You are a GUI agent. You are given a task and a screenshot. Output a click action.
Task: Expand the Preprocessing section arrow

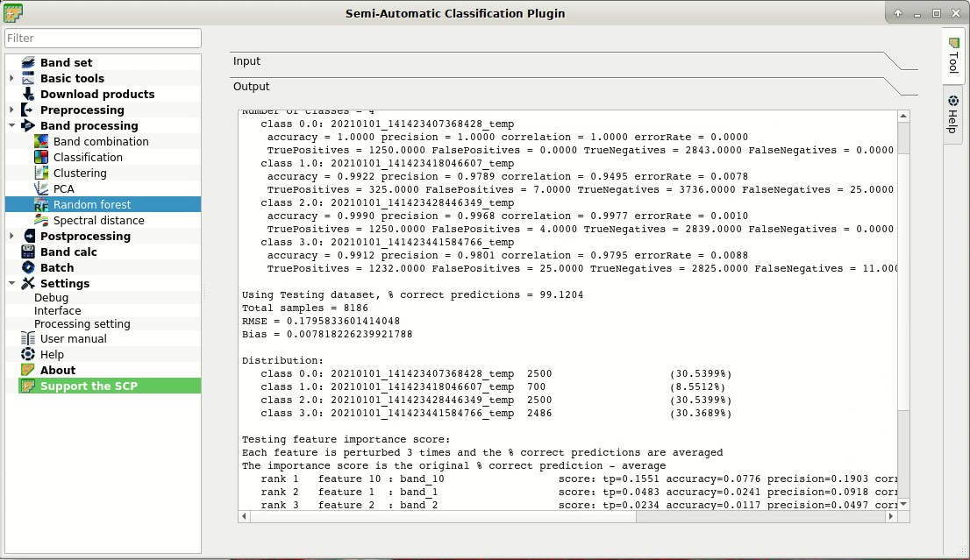(x=11, y=110)
